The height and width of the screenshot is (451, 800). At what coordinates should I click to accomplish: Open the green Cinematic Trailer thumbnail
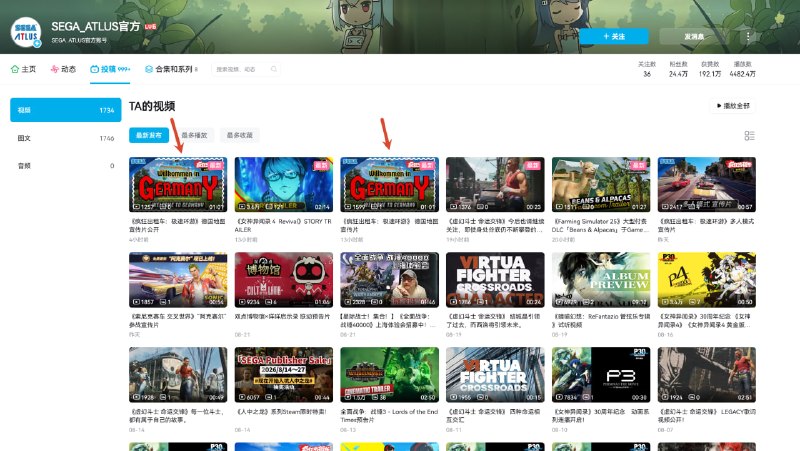(x=389, y=374)
